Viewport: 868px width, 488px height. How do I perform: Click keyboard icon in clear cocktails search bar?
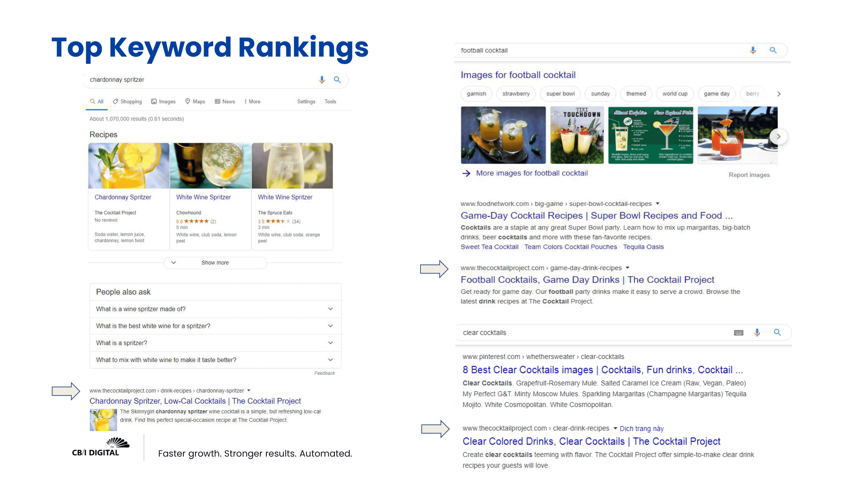738,333
